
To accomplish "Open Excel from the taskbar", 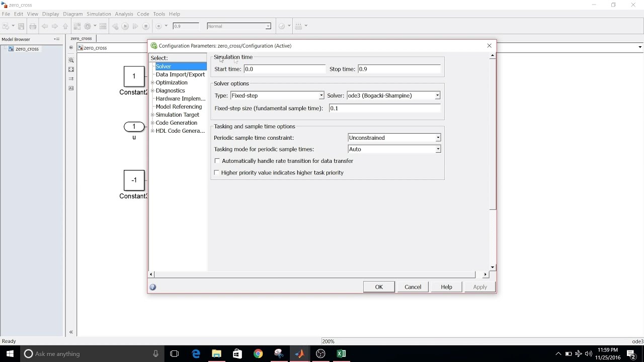I will pyautogui.click(x=341, y=353).
